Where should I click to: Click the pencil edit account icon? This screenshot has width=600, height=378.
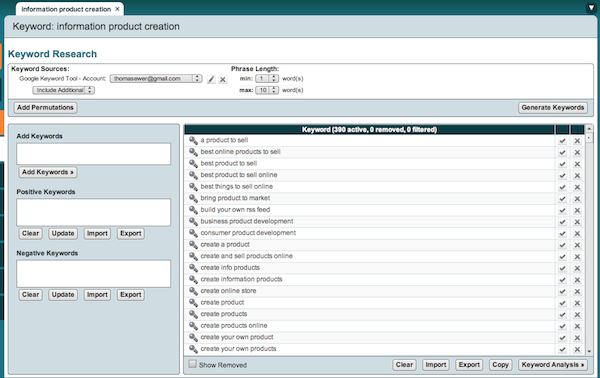211,79
